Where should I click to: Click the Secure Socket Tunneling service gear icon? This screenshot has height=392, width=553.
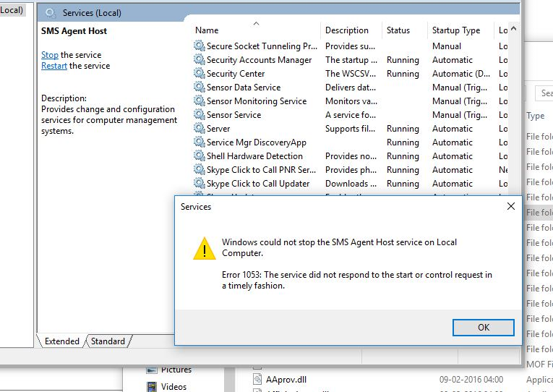pos(199,46)
